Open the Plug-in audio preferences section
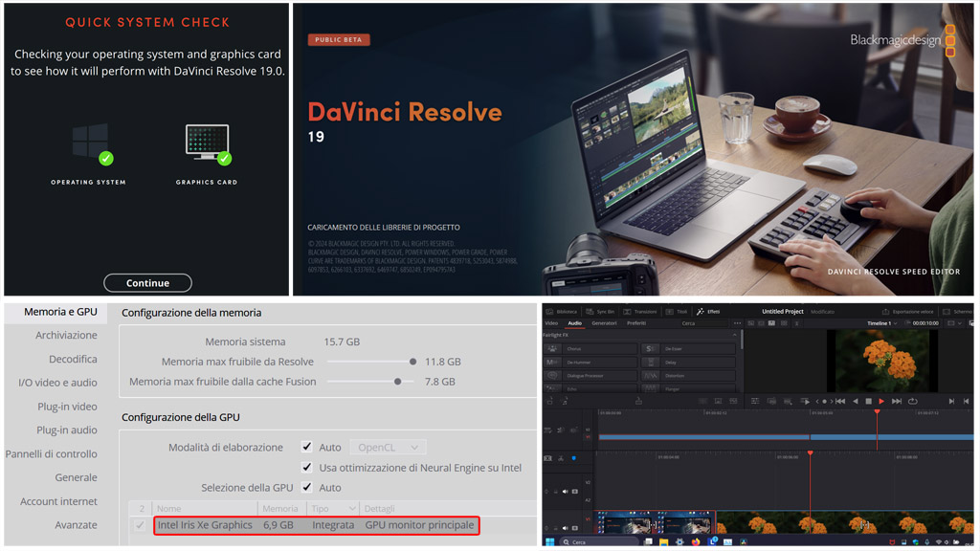The height and width of the screenshot is (551, 980). 67,430
